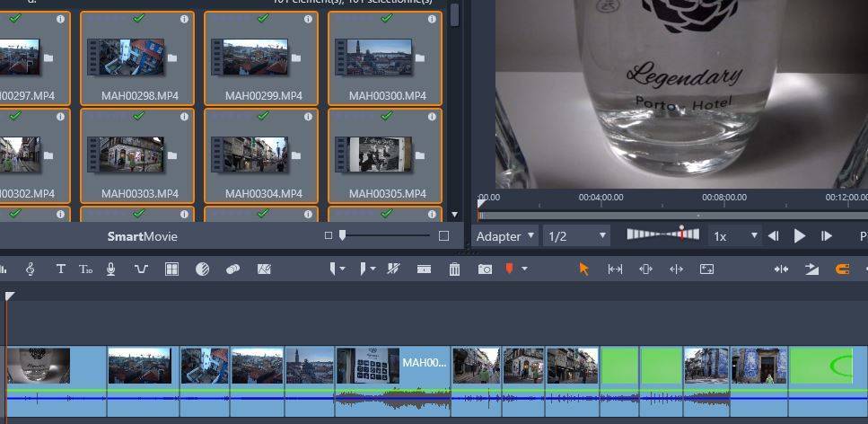Expand the red marker dropdown arrow

click(524, 269)
